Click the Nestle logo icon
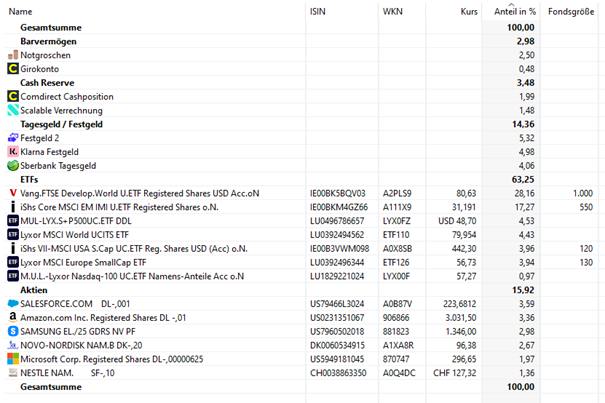The image size is (605, 403). pyautogui.click(x=13, y=373)
